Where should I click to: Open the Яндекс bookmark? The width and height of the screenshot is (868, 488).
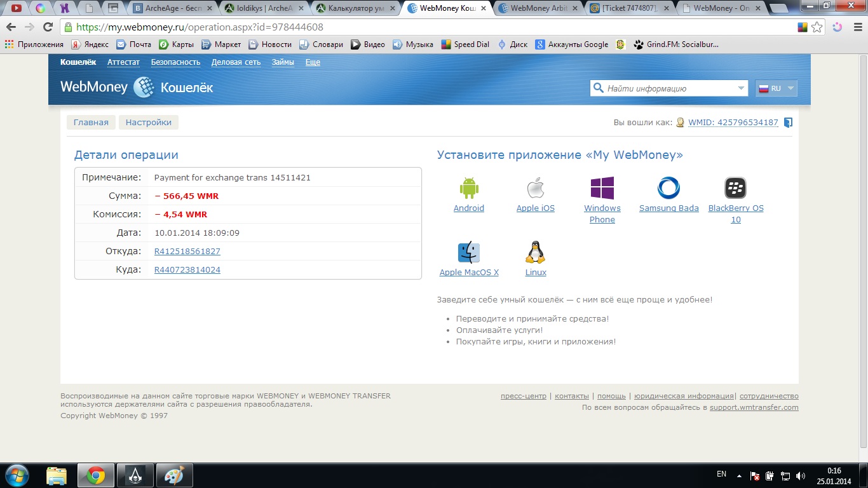coord(90,44)
